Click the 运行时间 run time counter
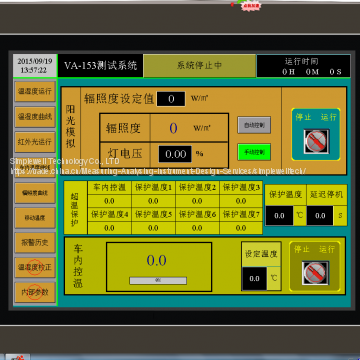Image resolution: width=360 pixels, height=360 pixels. [303, 66]
